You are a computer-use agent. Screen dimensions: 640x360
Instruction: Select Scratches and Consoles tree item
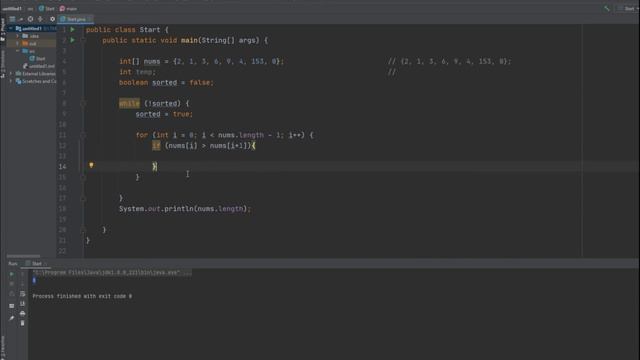[x=36, y=81]
